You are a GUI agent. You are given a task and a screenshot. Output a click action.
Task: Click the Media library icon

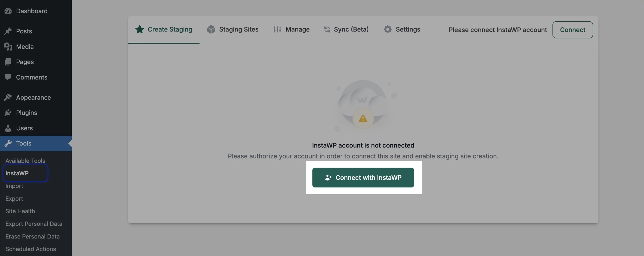tap(8, 46)
